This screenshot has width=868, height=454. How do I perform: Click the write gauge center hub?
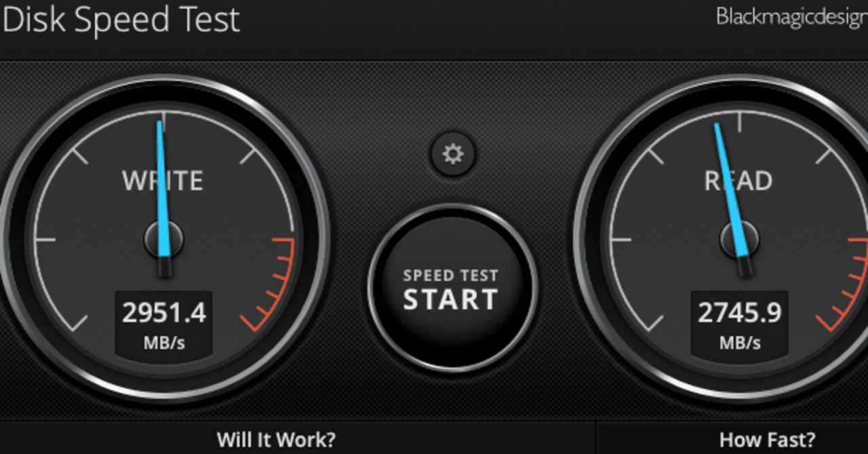tap(163, 240)
